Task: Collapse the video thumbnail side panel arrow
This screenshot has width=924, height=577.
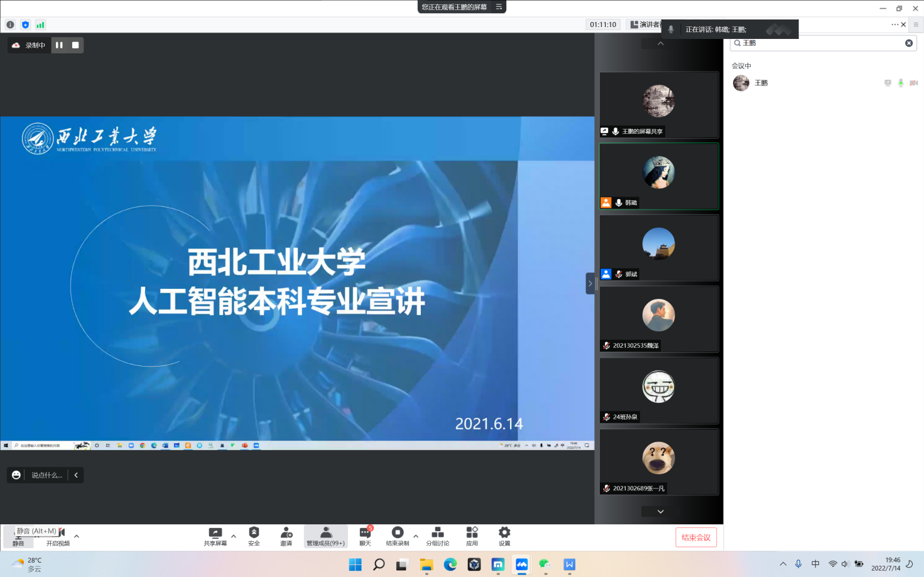Action: click(590, 284)
